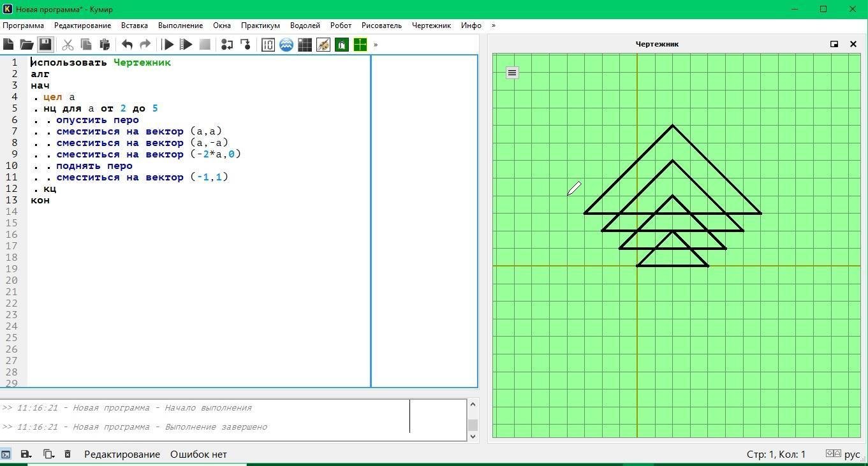Open the copy-output dropdown in status bar
The image size is (868, 466).
click(x=48, y=455)
